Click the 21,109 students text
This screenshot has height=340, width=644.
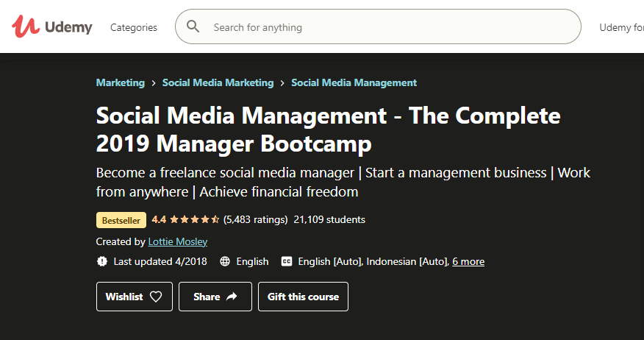tap(329, 219)
